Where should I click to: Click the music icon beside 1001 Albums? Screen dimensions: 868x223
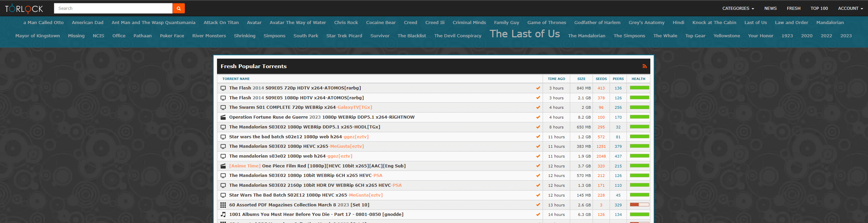[x=223, y=215]
